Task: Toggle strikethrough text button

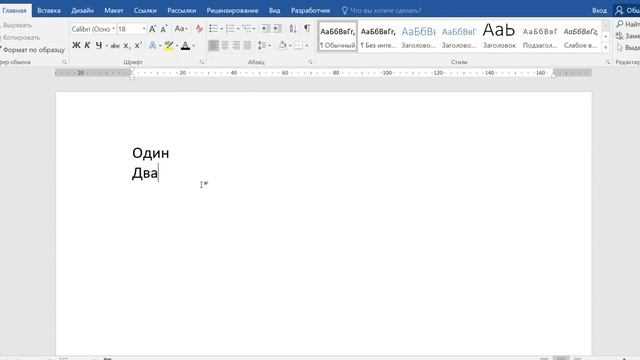Action: tap(115, 46)
